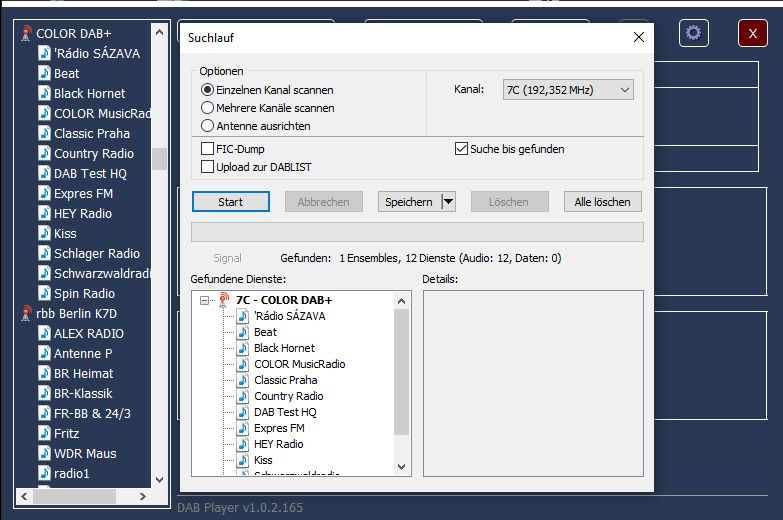
Task: Click sidebar vertical scrollbar up arrow
Action: coord(159,32)
